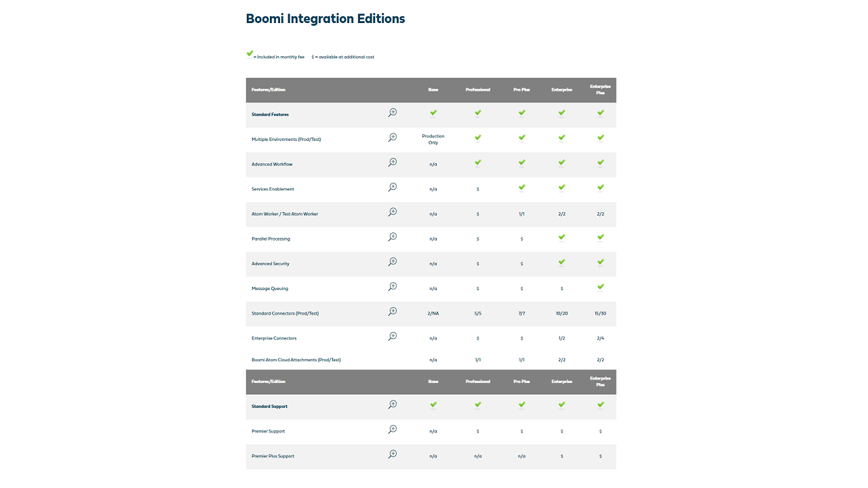Click Features/Edition header in top table

point(269,90)
